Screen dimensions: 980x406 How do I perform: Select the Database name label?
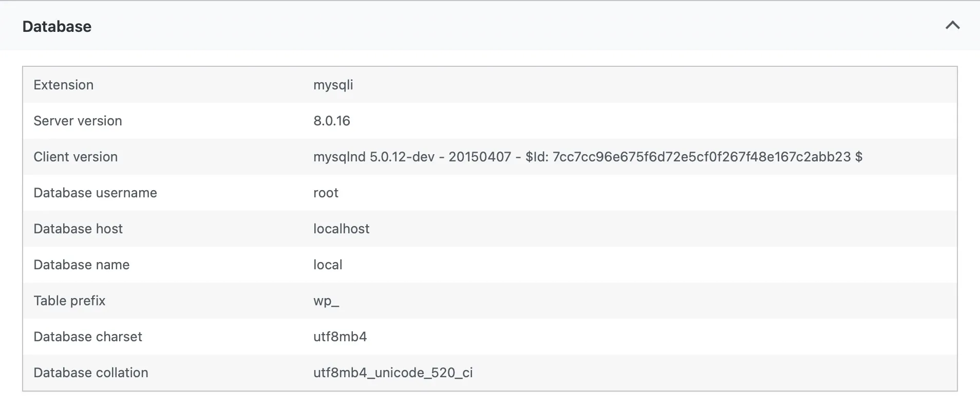tap(82, 265)
